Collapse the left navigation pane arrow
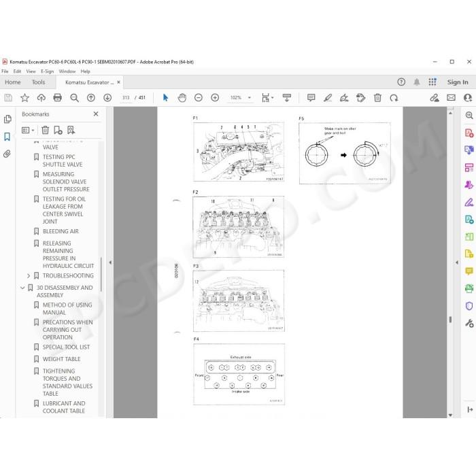The height and width of the screenshot is (476, 476). click(x=110, y=262)
